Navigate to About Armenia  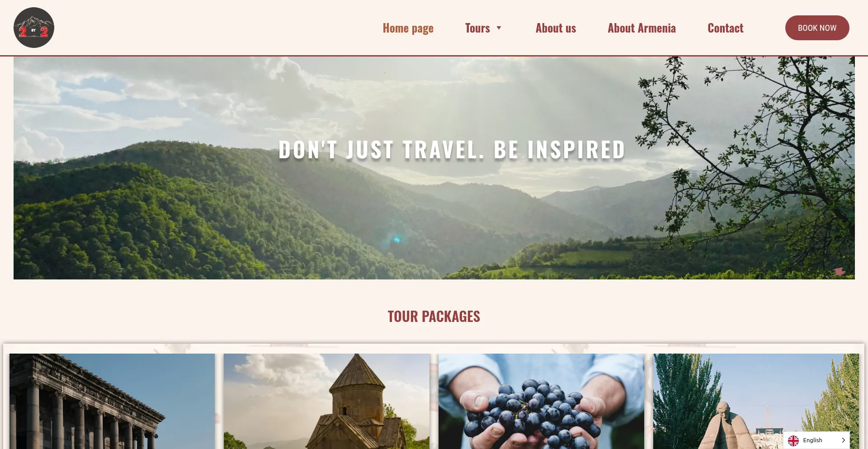(x=642, y=28)
